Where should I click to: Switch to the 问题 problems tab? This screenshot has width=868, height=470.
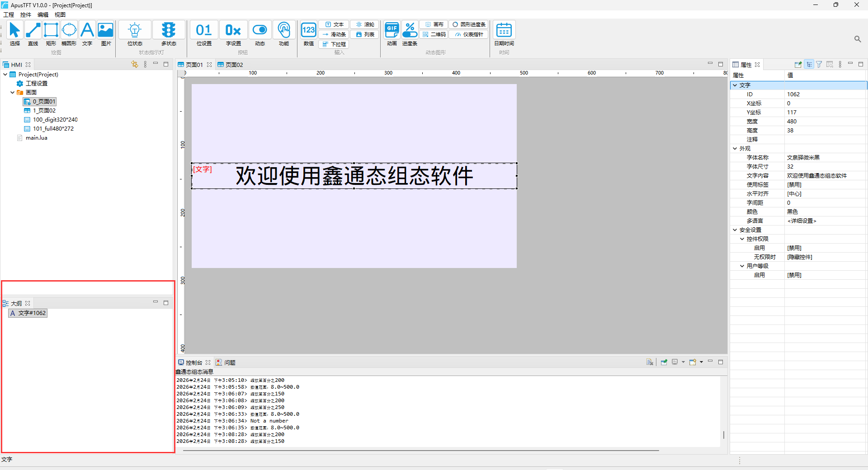coord(226,362)
